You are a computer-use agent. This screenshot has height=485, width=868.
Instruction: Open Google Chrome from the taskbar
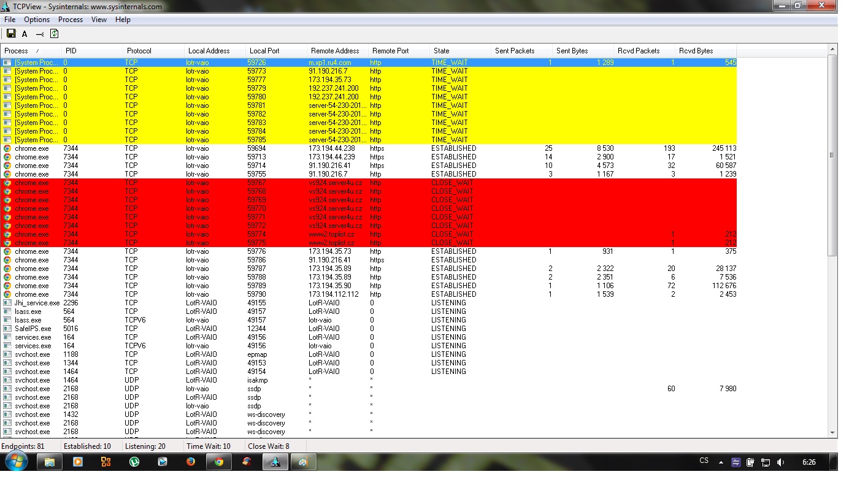[x=219, y=462]
